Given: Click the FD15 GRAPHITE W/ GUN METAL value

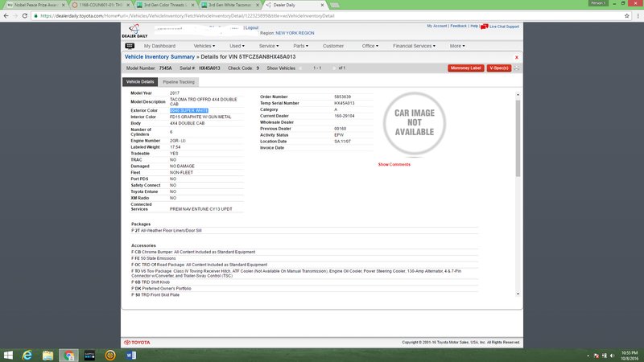Looking at the screenshot, I should [200, 117].
